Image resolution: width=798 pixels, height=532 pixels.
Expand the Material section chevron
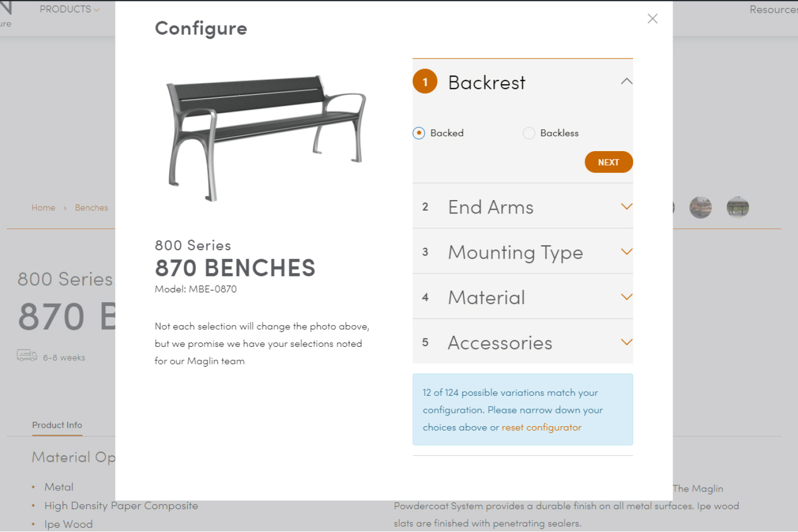627,297
